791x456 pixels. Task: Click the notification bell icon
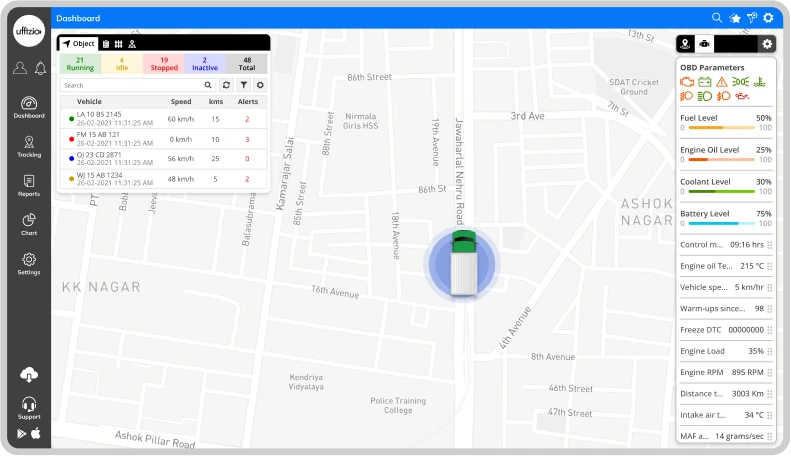[40, 68]
